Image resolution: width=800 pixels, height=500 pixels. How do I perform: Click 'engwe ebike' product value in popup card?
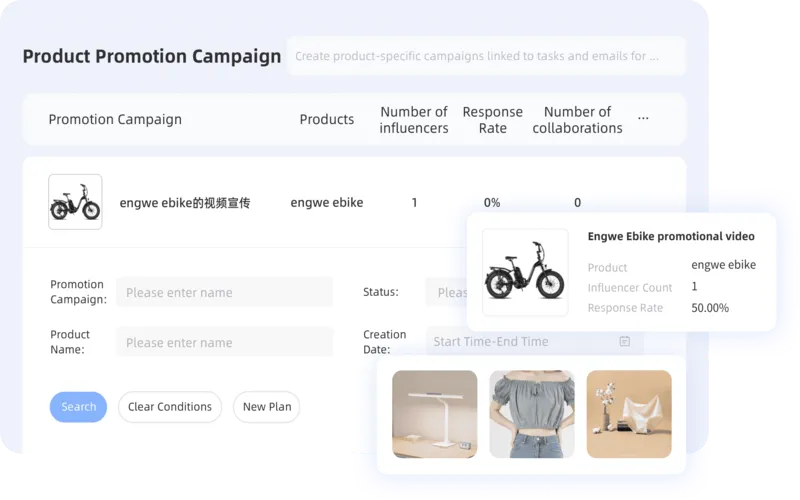(x=723, y=265)
